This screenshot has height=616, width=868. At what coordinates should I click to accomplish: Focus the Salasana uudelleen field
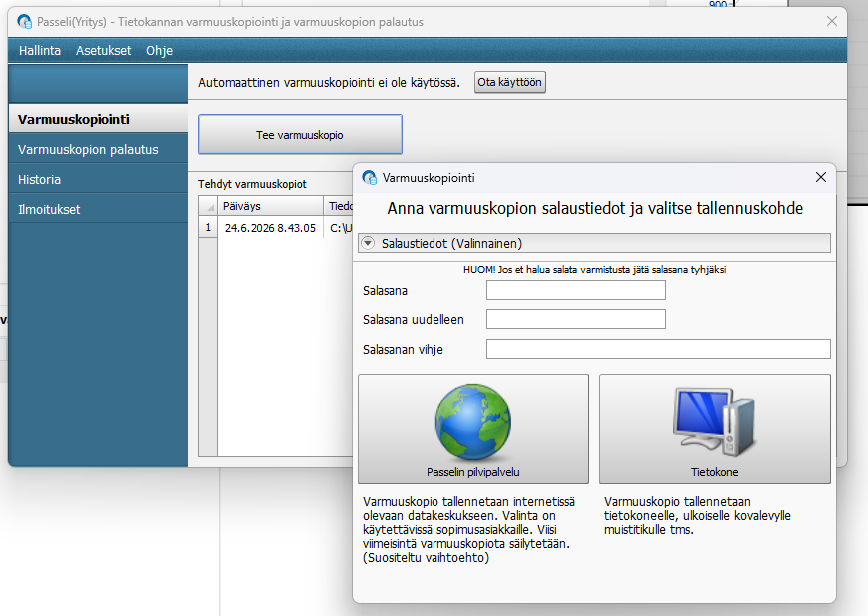[x=575, y=319]
